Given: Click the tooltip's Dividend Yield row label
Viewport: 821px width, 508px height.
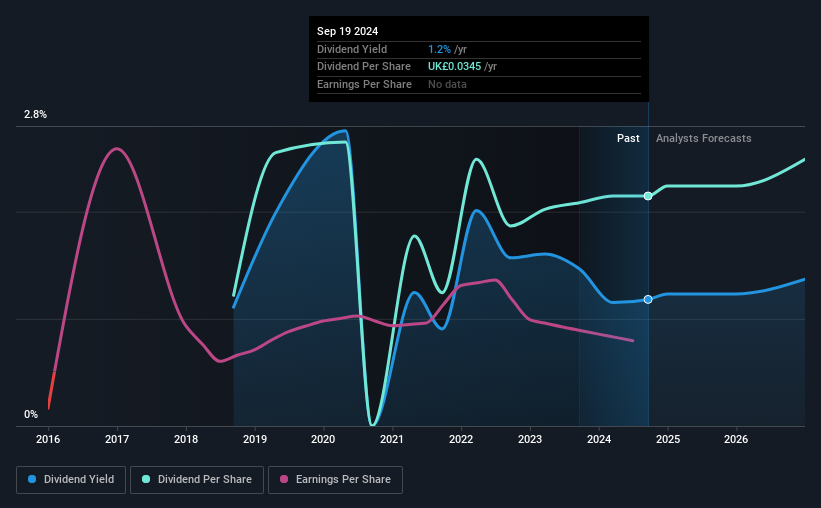Looking at the screenshot, I should click(x=352, y=49).
